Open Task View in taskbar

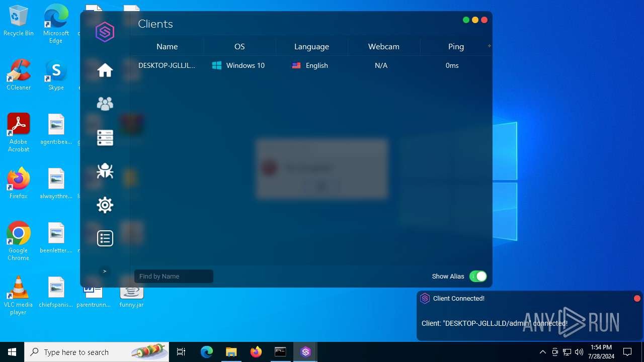coord(181,352)
